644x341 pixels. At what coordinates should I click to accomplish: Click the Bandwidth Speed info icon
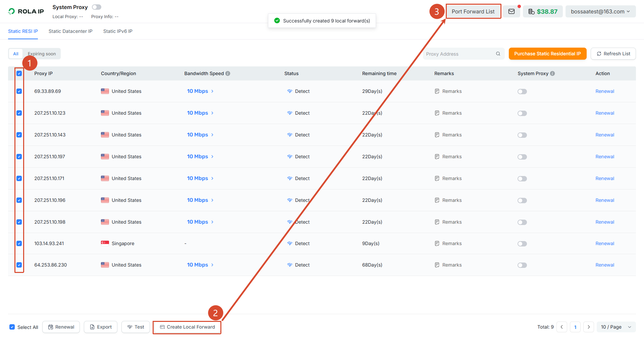coord(228,73)
